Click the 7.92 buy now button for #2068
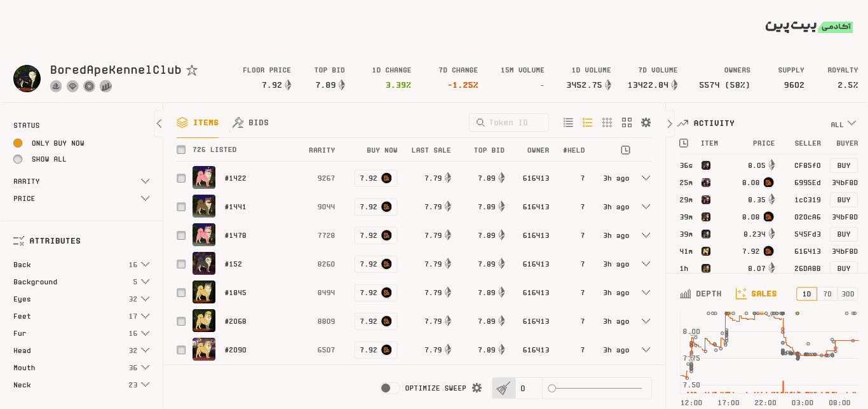 pyautogui.click(x=376, y=321)
